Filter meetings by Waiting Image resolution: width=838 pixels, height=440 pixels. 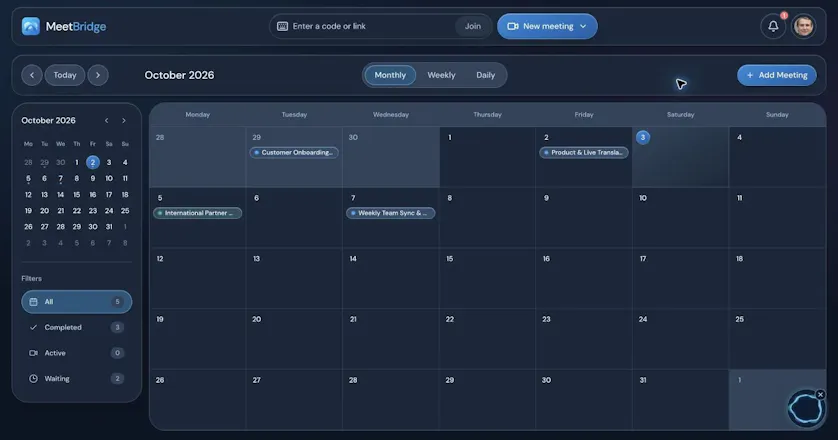(76, 379)
